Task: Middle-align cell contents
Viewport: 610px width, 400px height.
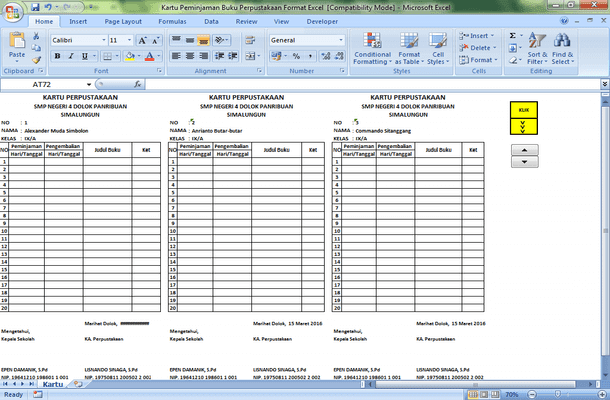Action: point(190,40)
